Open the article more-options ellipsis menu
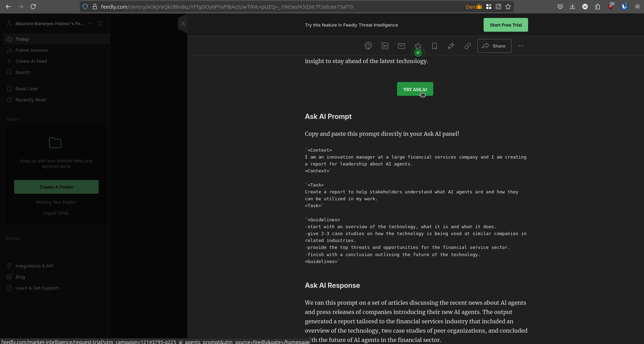The image size is (644, 344). [521, 45]
